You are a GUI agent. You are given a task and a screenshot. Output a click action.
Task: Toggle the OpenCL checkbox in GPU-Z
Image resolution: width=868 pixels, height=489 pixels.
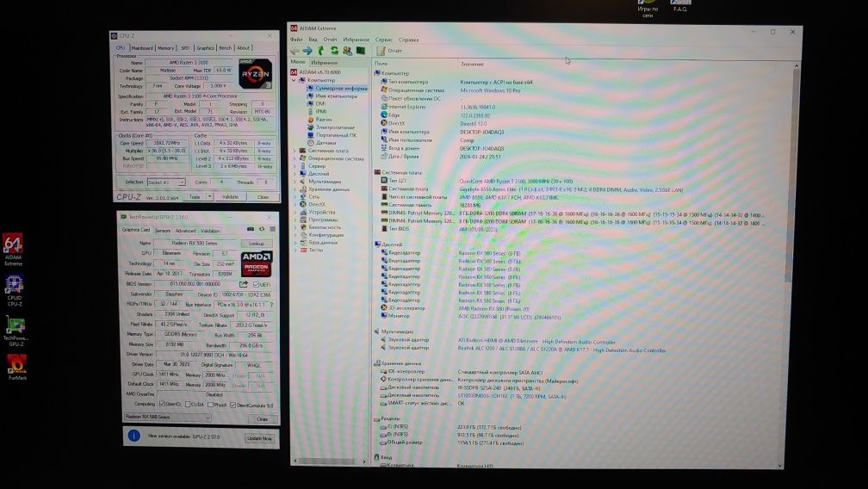(162, 405)
